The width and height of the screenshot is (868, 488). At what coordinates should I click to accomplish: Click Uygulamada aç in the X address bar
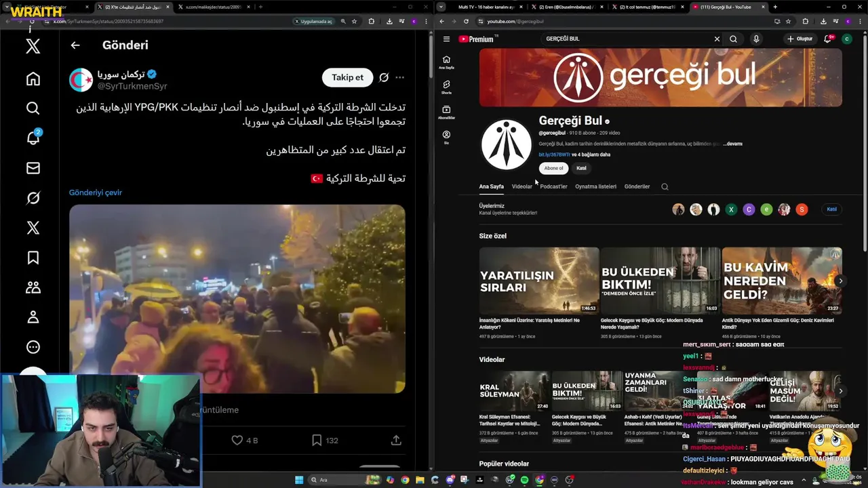coord(313,22)
